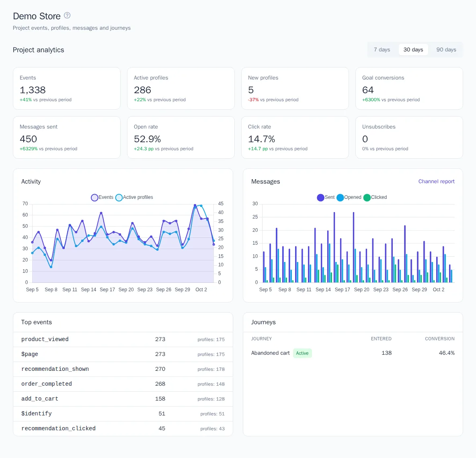Viewport: 476px width, 458px height.
Task: Select the order_completed event row
Action: [123, 384]
